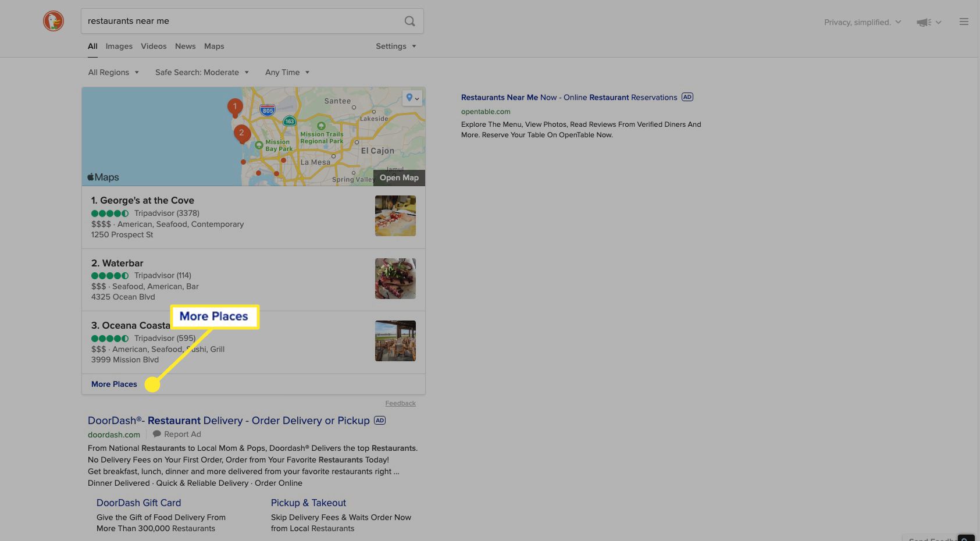
Task: Click Tripadvisor (595) rating text
Action: (x=165, y=338)
